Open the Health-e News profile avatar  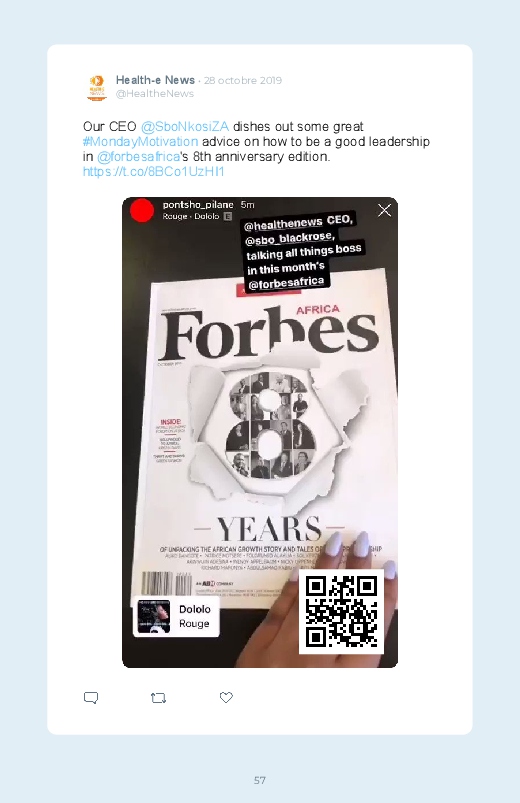click(x=97, y=87)
